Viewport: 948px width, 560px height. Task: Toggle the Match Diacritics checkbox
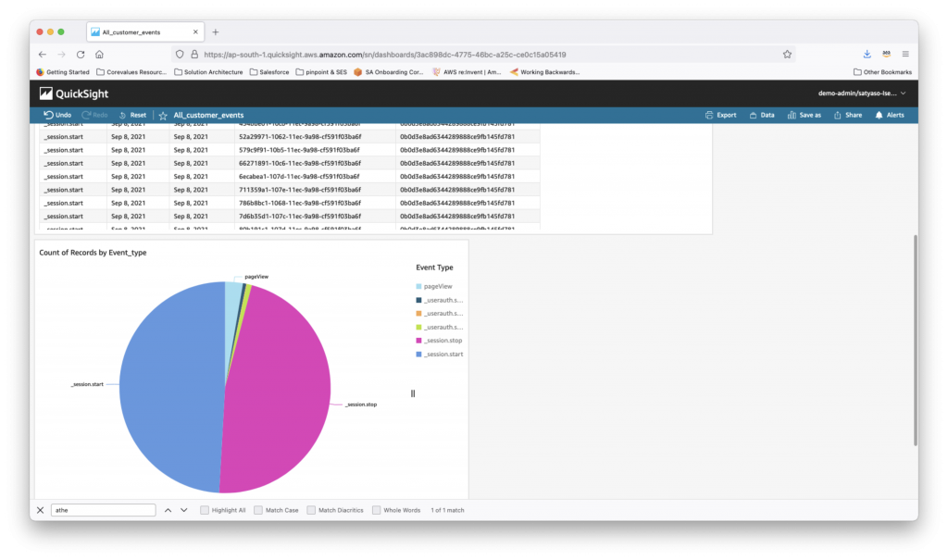[x=311, y=510]
